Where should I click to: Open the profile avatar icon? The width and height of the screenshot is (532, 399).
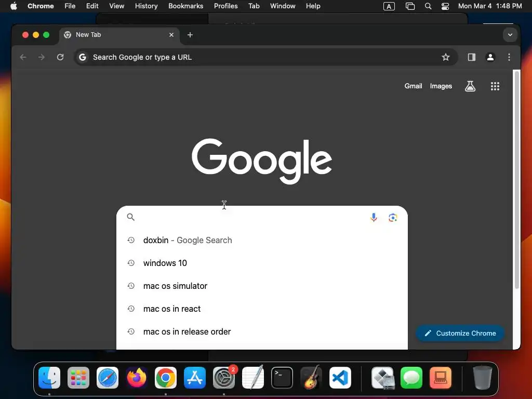[x=490, y=57]
